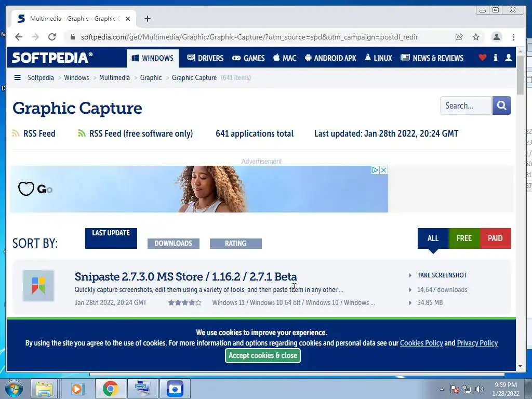Filter by Paid applications
This screenshot has height=399, width=532.
pyautogui.click(x=495, y=238)
